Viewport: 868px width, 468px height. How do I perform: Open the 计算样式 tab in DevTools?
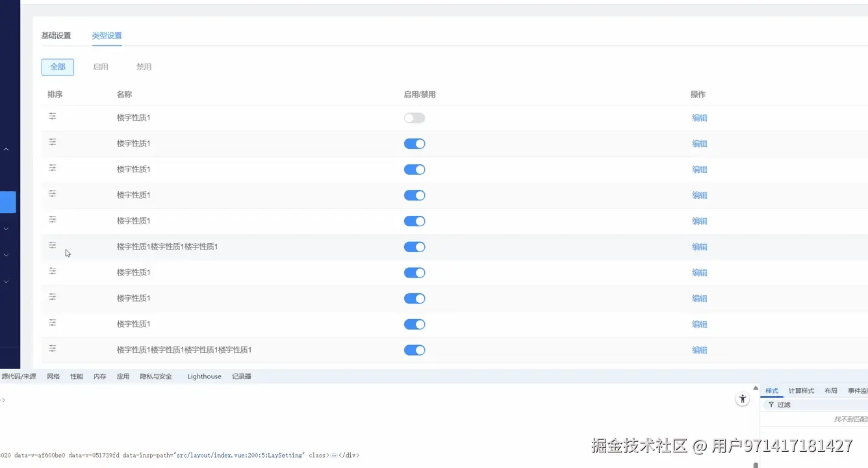[x=800, y=391]
